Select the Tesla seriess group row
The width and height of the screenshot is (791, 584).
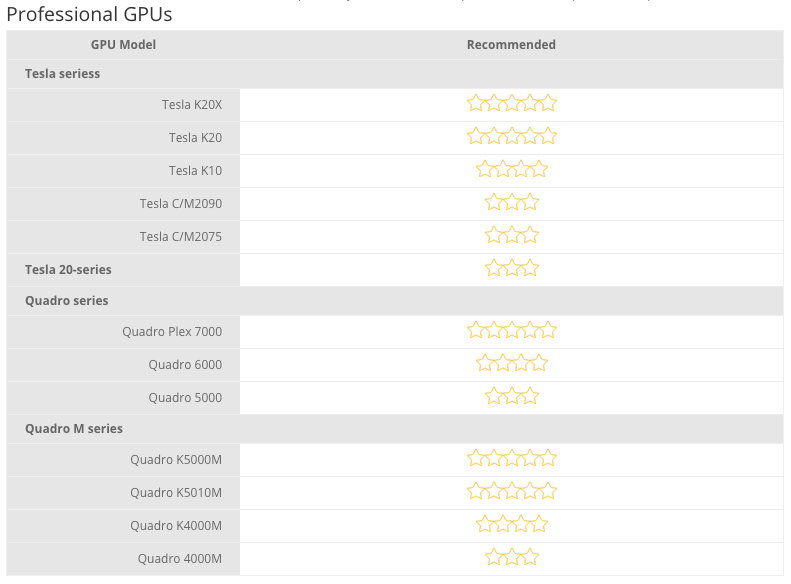click(x=395, y=74)
